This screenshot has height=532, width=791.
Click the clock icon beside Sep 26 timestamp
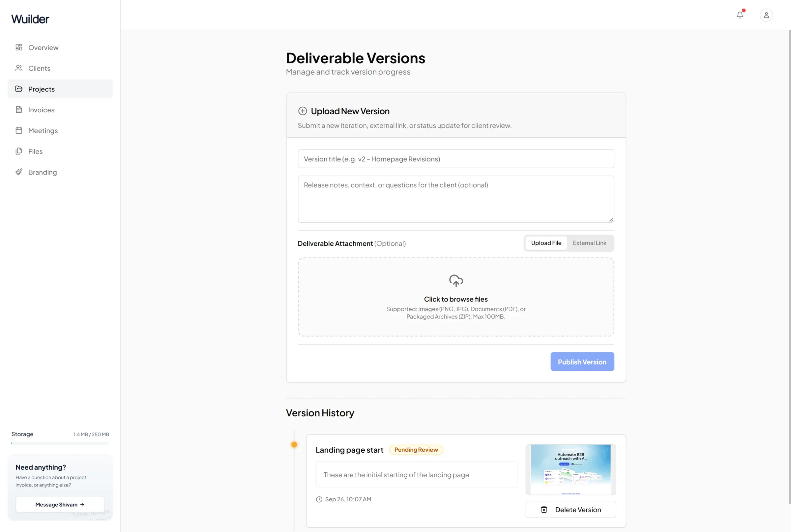tap(319, 499)
